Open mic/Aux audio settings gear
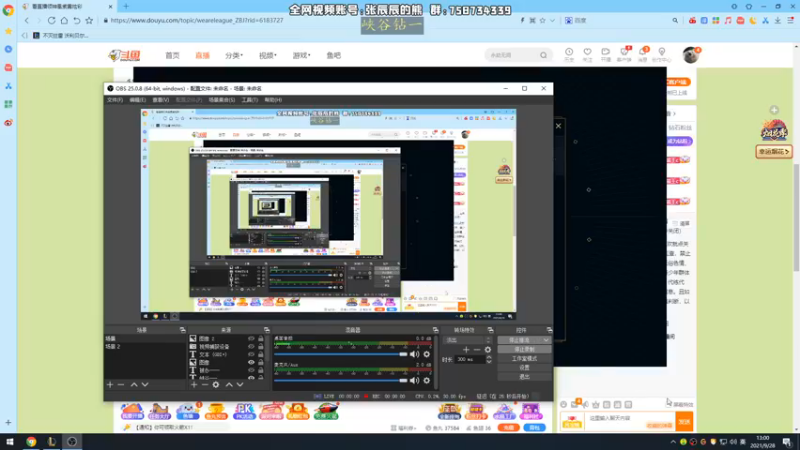 click(x=427, y=380)
